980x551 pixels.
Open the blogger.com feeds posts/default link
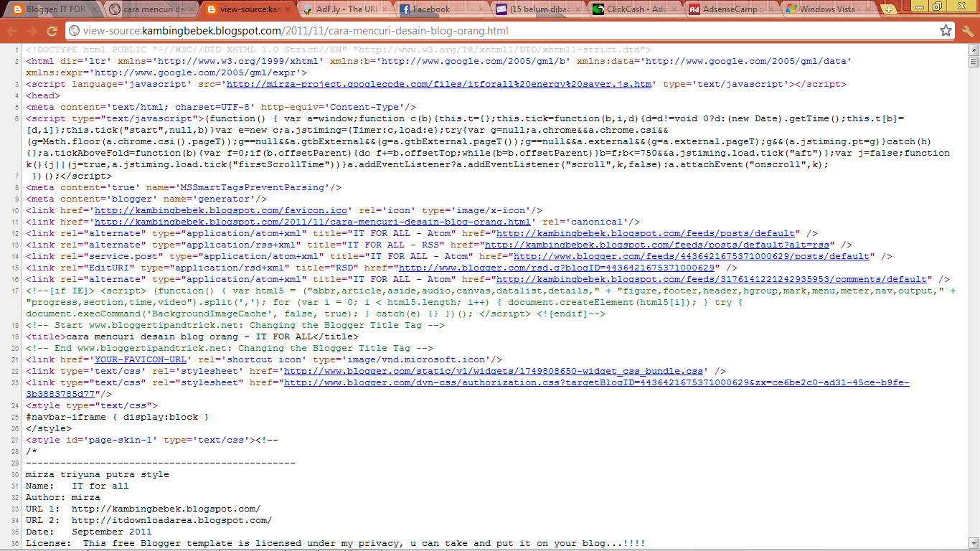click(692, 256)
